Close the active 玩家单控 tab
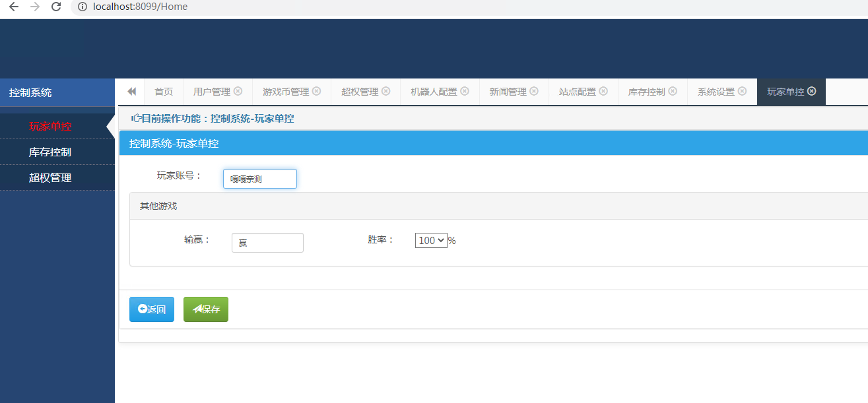Image resolution: width=868 pixels, height=403 pixels. pyautogui.click(x=812, y=92)
